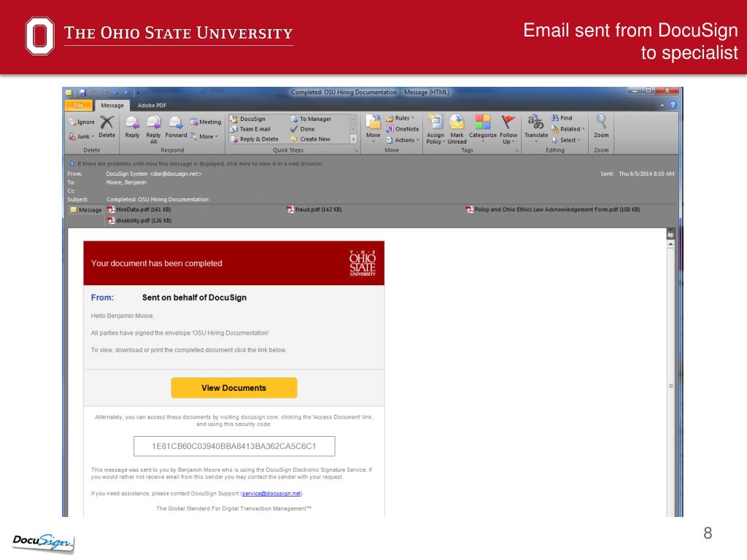Click the Meeting reply icon
The width and height of the screenshot is (747, 560).
pos(205,122)
